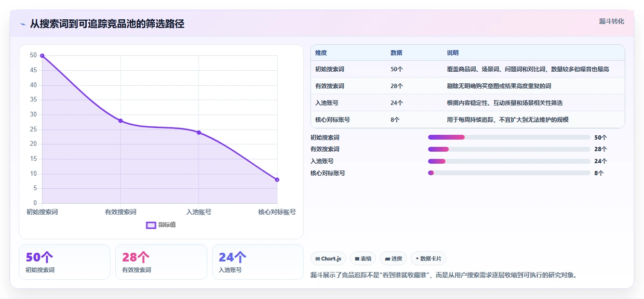Screen dimensions: 644x299
Task: Click the 有效搜索词 x-axis label
Action: pos(121,212)
